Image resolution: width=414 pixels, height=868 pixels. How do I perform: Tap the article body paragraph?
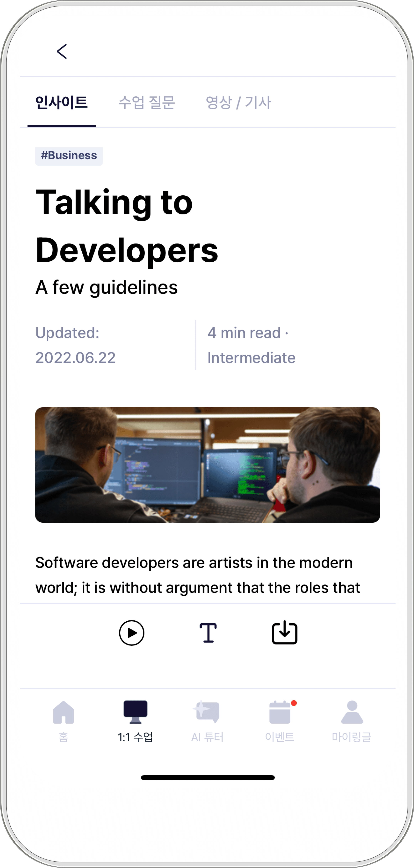coord(198,575)
